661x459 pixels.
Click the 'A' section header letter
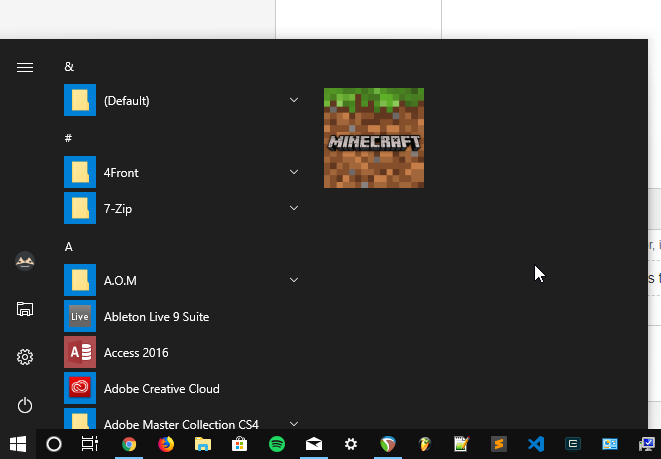click(69, 247)
